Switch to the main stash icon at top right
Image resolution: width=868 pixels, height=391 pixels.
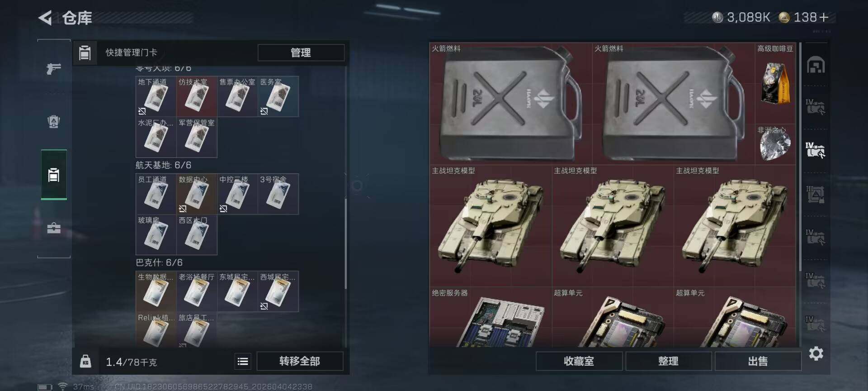816,65
